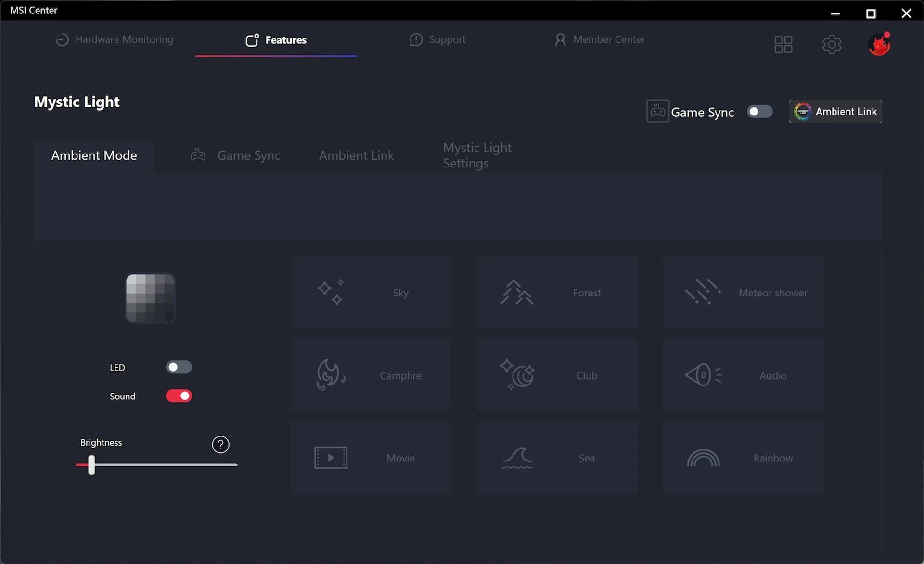Select the Club ambient effect
924x564 pixels.
(x=557, y=375)
